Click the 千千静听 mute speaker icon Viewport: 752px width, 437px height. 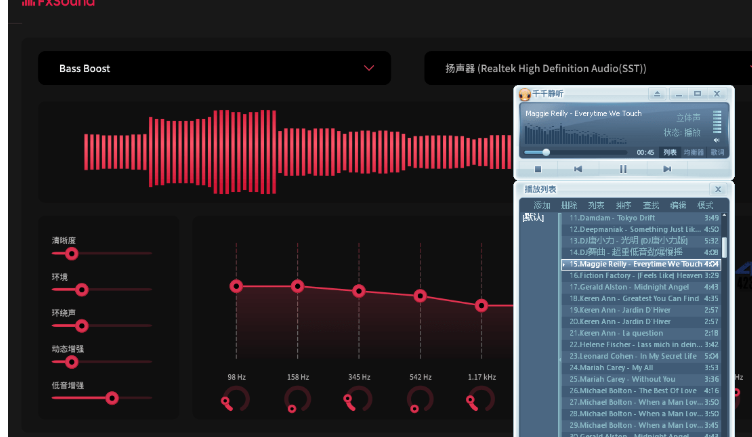coord(717,140)
